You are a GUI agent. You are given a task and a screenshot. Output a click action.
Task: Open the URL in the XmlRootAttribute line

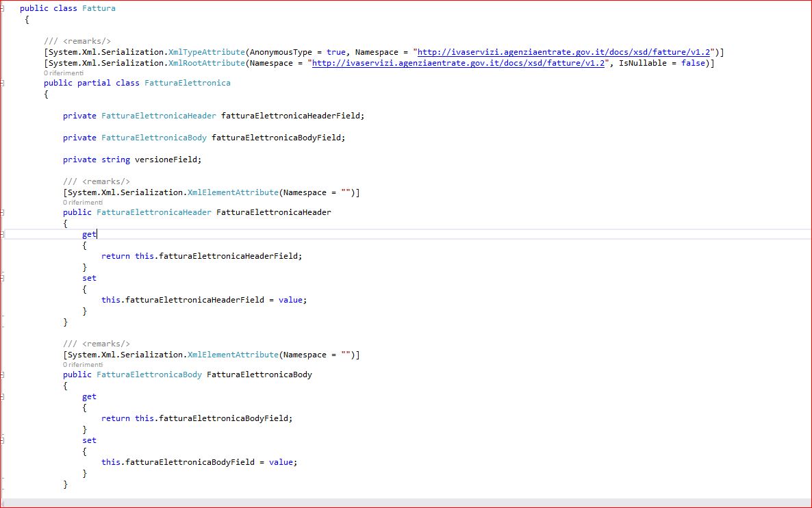coord(458,63)
